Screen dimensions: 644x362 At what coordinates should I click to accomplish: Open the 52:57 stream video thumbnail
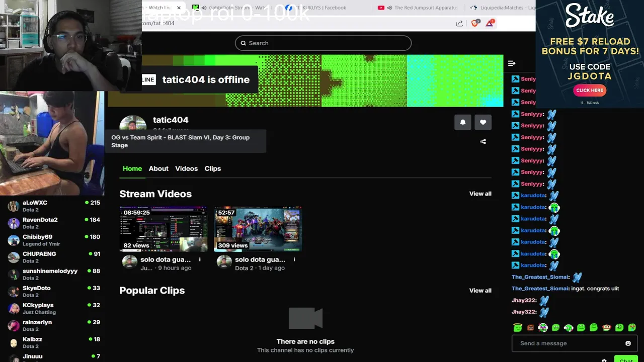[x=258, y=229]
